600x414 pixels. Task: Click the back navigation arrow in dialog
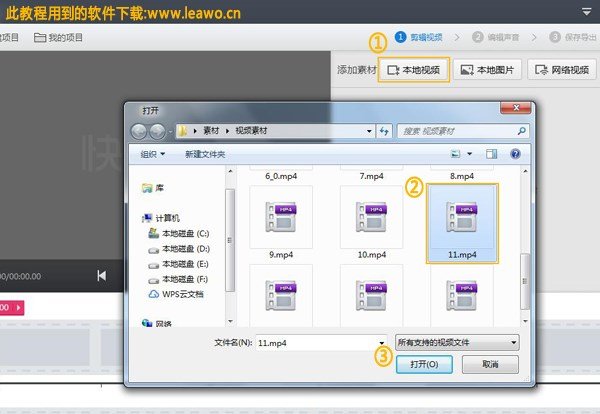coord(140,131)
